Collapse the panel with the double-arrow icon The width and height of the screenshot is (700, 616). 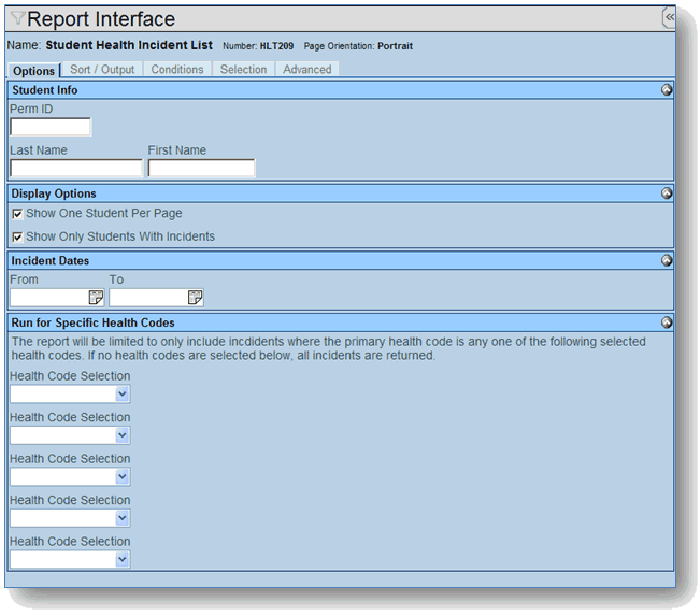click(669, 17)
